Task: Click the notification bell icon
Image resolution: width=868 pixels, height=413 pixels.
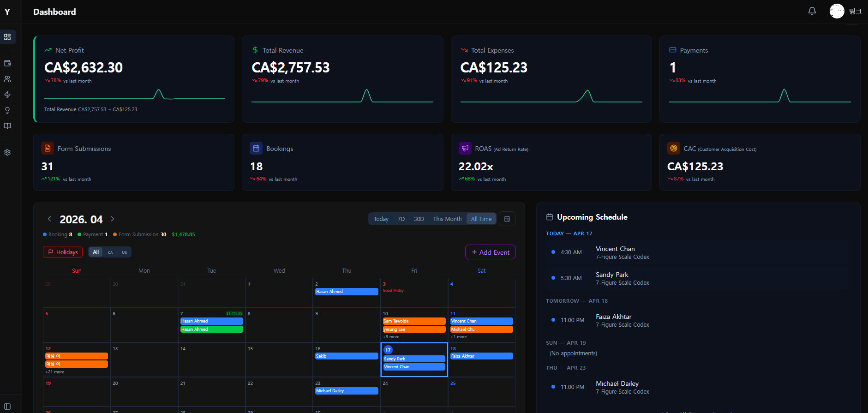Action: click(812, 11)
